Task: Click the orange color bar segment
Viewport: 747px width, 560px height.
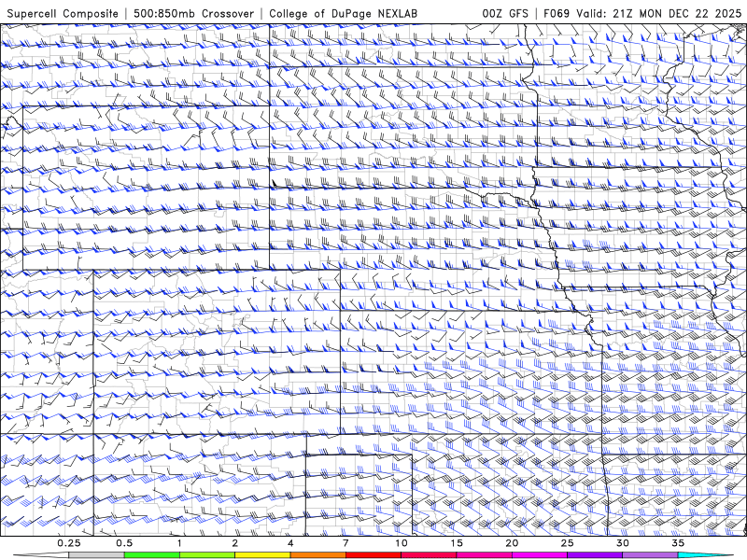Action: (317, 555)
